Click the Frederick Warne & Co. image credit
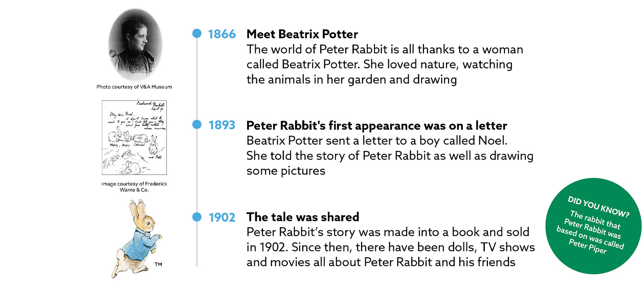The height and width of the screenshot is (282, 644). click(134, 187)
